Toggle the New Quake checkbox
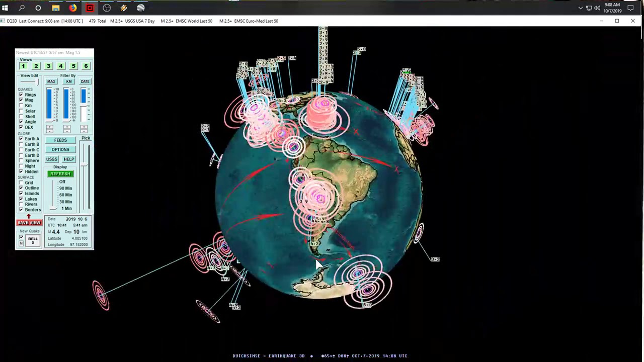Screen dimensions: 644x362 click(x=21, y=237)
